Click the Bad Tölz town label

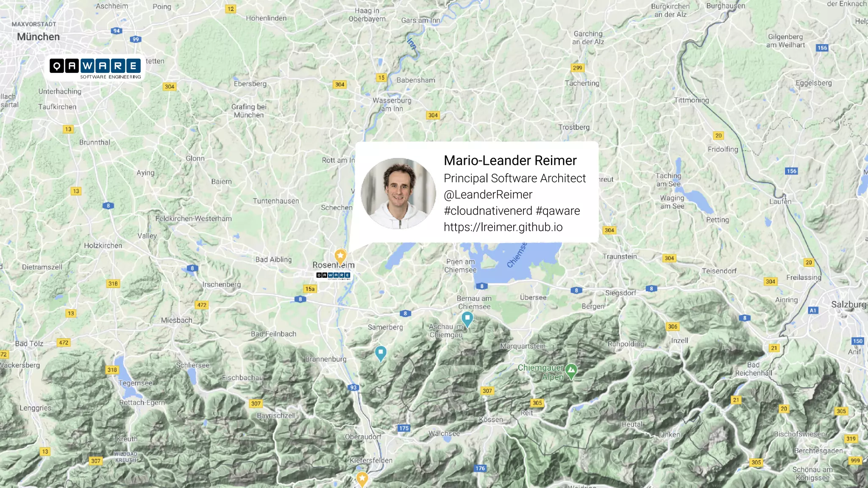(x=29, y=344)
